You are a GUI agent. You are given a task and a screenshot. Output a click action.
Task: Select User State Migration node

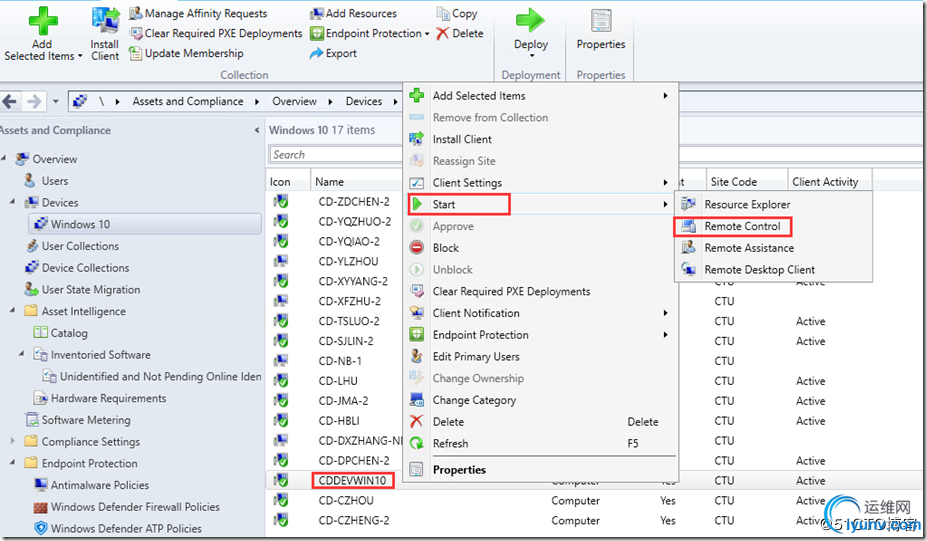click(90, 290)
